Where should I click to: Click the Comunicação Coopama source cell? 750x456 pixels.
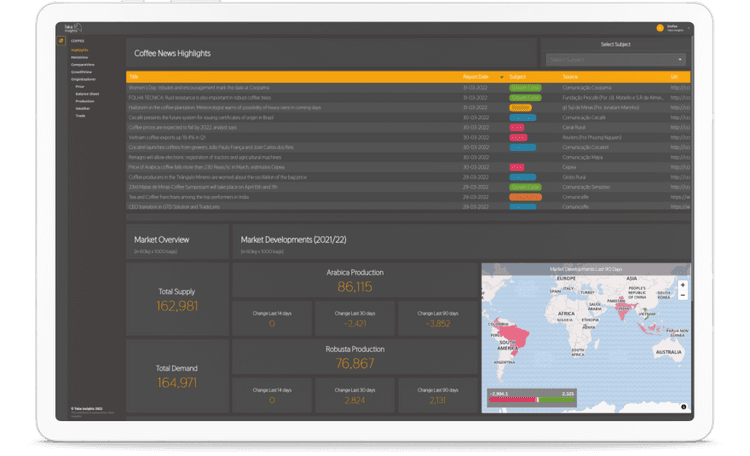(586, 88)
